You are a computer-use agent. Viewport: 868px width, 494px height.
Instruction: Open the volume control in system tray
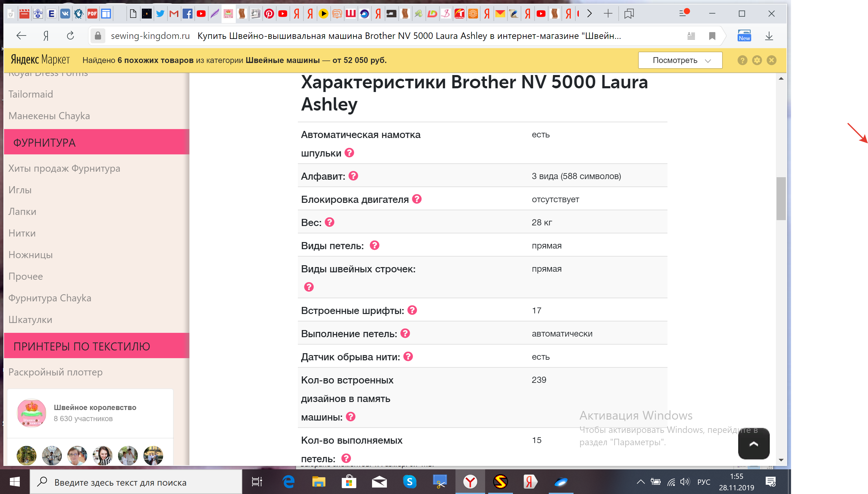(685, 482)
